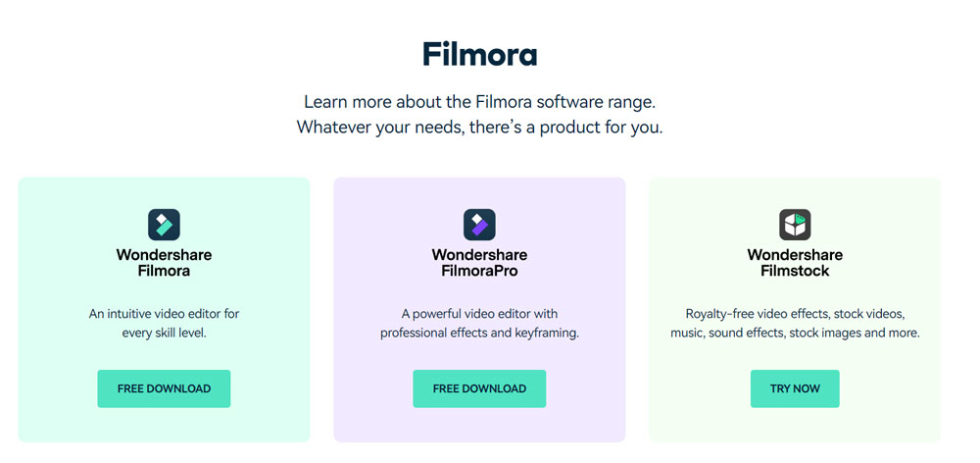980x463 pixels.
Task: Click 'A powerful video editor with' text line
Action: (479, 314)
